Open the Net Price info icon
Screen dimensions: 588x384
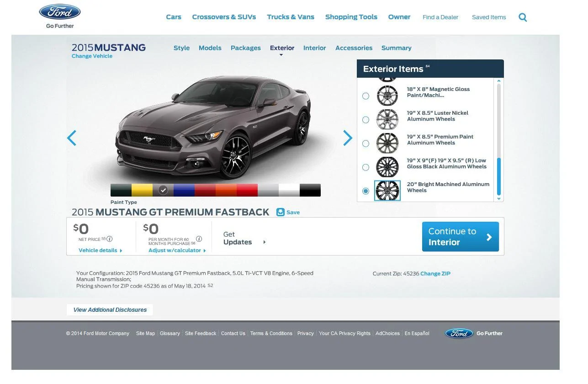coord(110,239)
